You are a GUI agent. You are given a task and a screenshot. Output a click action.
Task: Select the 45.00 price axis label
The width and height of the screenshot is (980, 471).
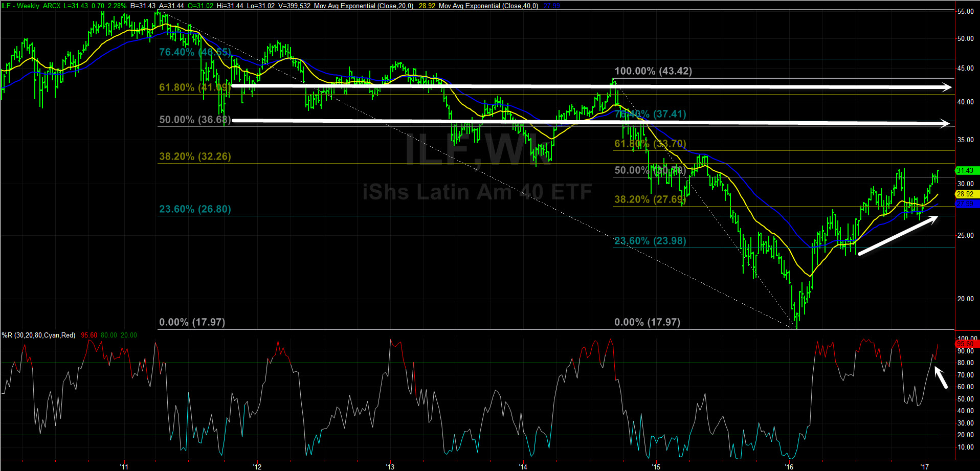(x=966, y=69)
